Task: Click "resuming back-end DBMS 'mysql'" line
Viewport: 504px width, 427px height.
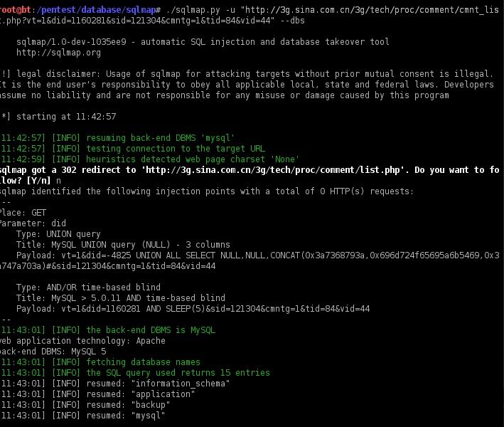Action: 117,138
